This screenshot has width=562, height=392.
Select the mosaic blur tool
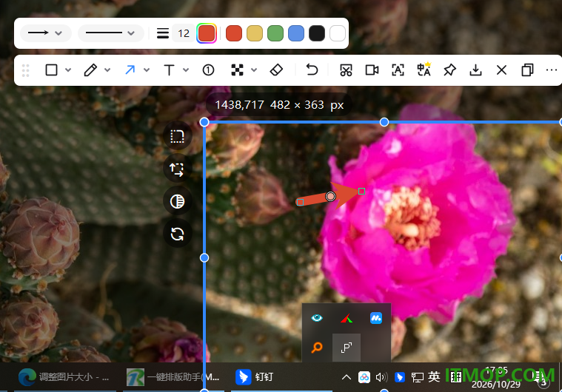[x=237, y=70]
